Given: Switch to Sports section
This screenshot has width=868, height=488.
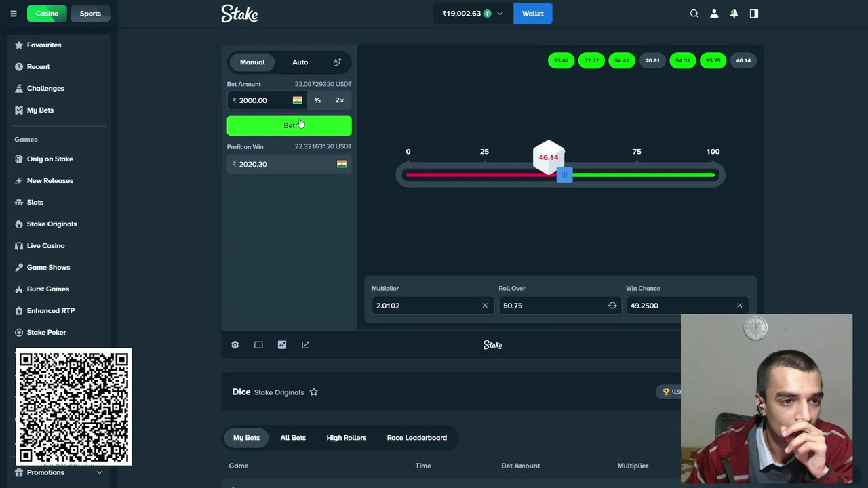Looking at the screenshot, I should pos(90,14).
